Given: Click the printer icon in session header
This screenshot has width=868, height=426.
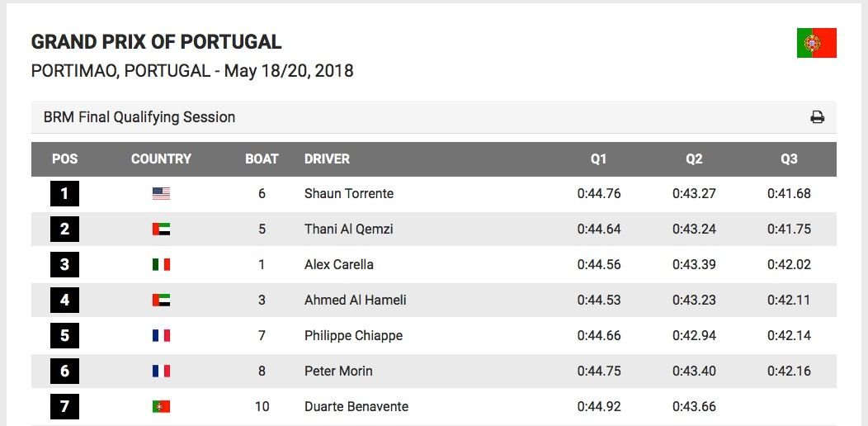Looking at the screenshot, I should click(817, 117).
